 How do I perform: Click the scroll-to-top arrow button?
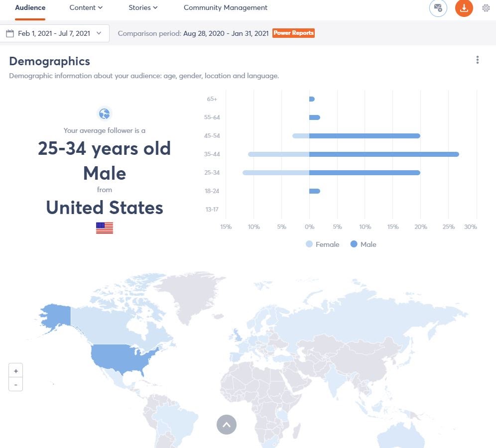point(227,425)
